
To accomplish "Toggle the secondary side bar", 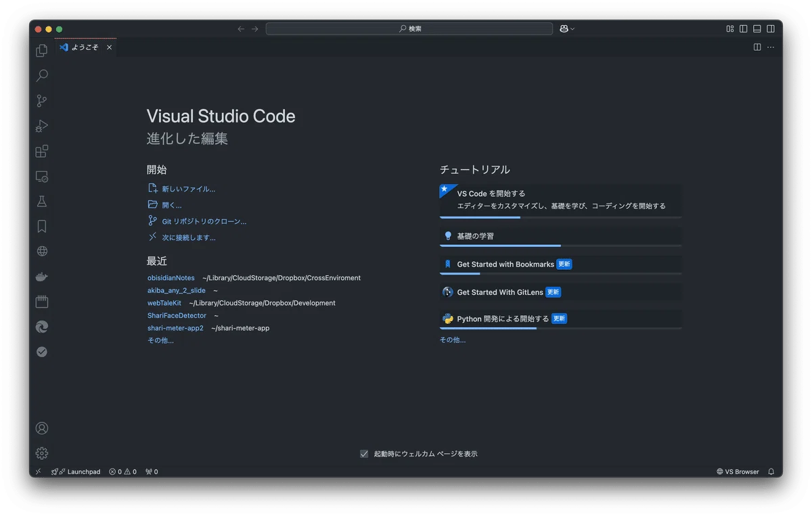I will tap(771, 28).
